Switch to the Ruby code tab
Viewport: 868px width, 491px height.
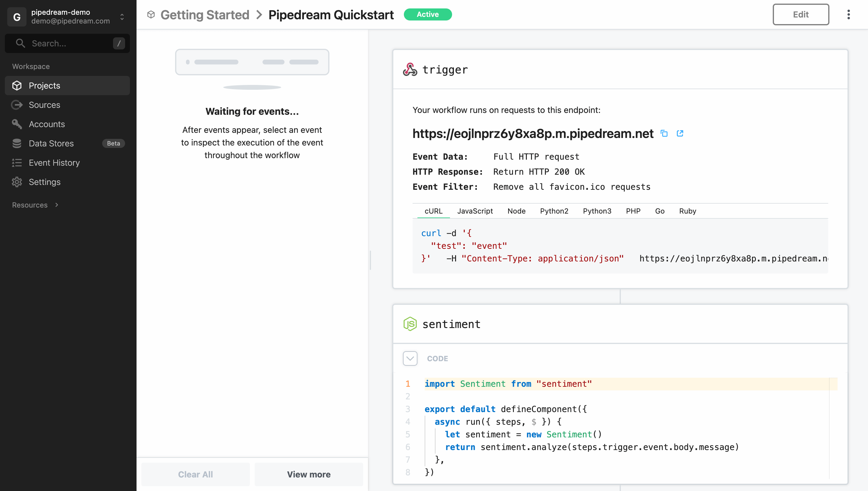[687, 211]
